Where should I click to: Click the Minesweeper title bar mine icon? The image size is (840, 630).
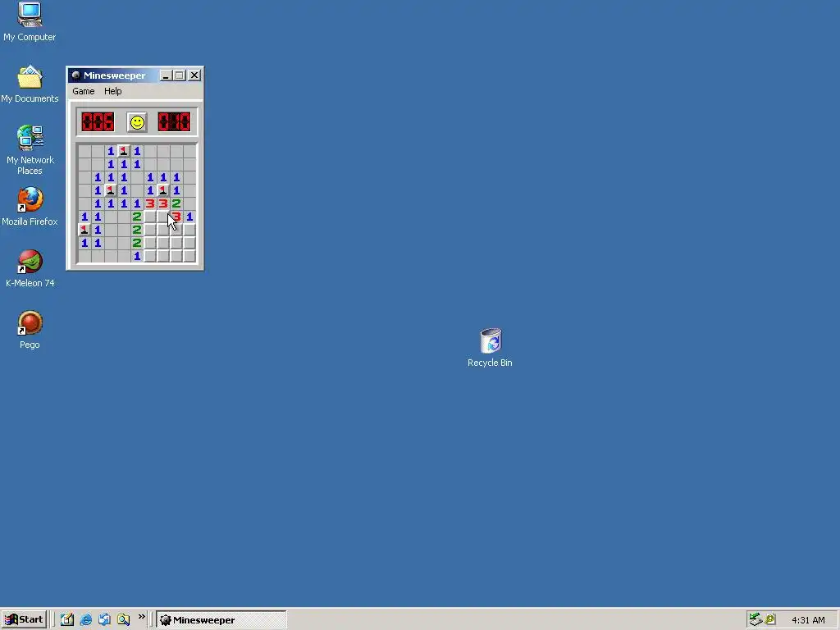[x=76, y=75]
